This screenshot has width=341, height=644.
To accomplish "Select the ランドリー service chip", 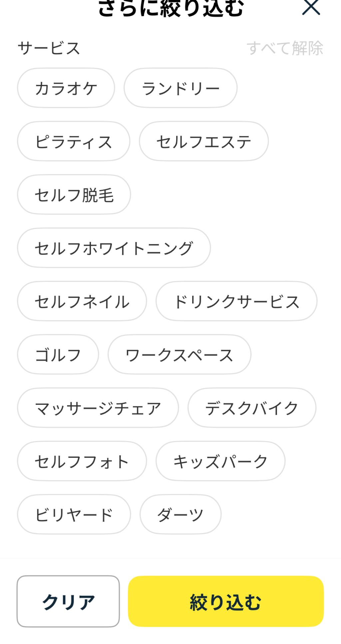I will tap(180, 88).
